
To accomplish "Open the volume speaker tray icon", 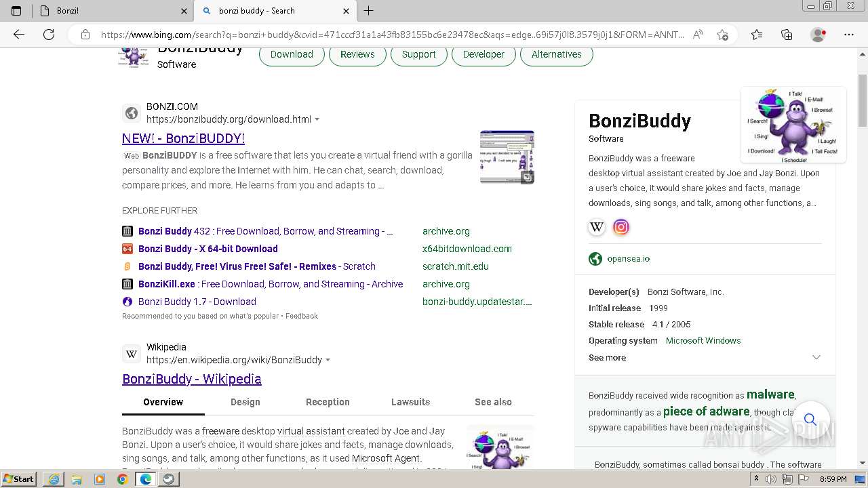I will coord(771,479).
